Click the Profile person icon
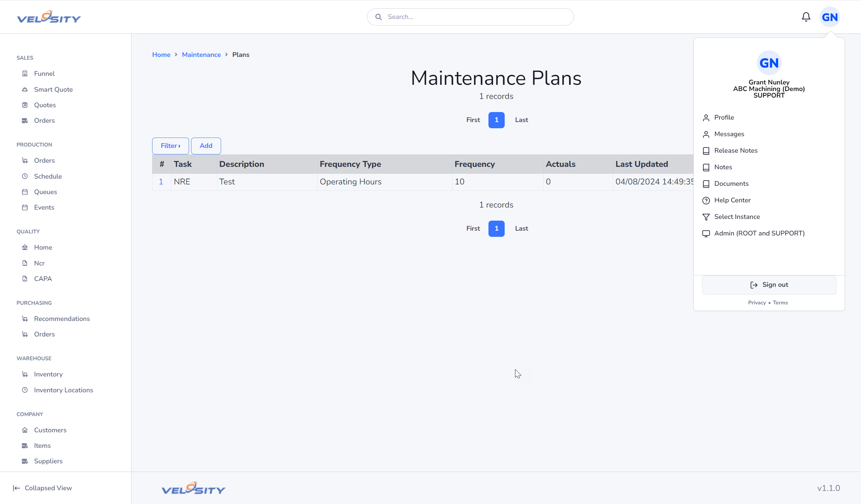The height and width of the screenshot is (504, 861). 706,118
